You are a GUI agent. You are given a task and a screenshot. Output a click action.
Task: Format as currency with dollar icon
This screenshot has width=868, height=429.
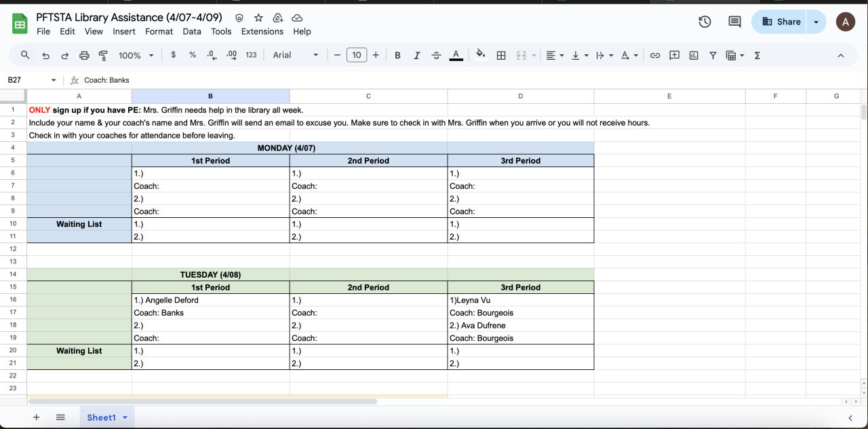point(174,55)
